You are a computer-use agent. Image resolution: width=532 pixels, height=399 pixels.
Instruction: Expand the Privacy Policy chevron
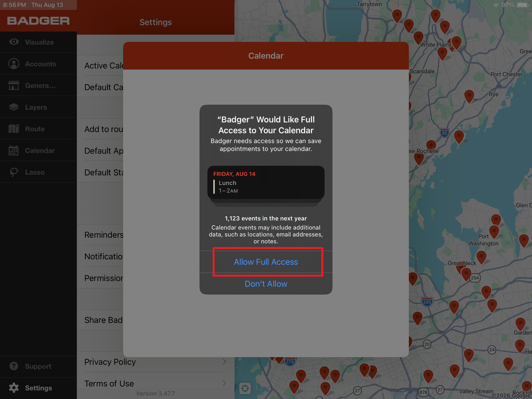(224, 362)
